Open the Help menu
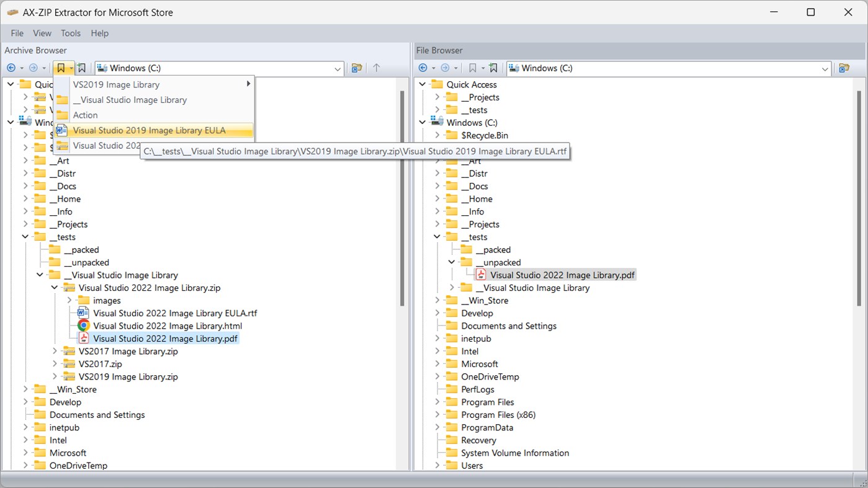 [99, 33]
